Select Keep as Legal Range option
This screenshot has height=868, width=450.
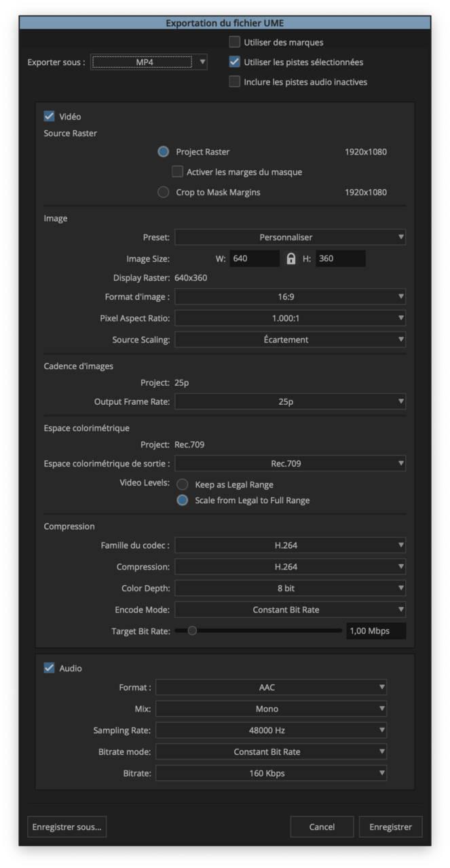183,485
